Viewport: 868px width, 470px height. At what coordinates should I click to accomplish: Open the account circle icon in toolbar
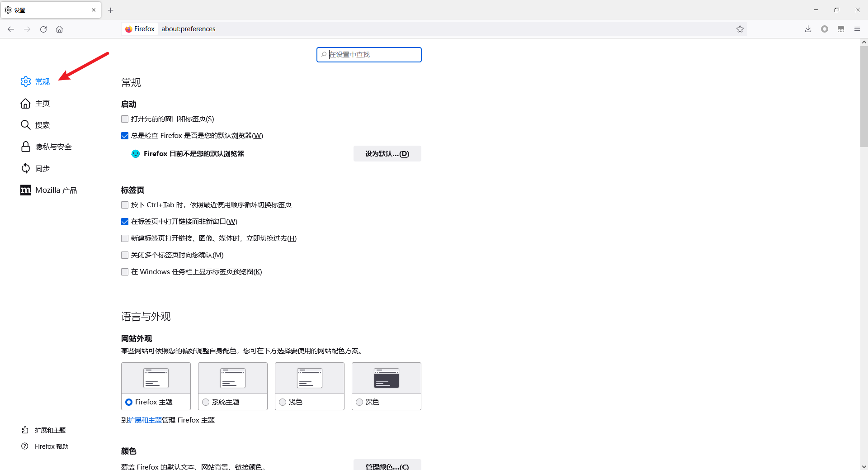[825, 29]
